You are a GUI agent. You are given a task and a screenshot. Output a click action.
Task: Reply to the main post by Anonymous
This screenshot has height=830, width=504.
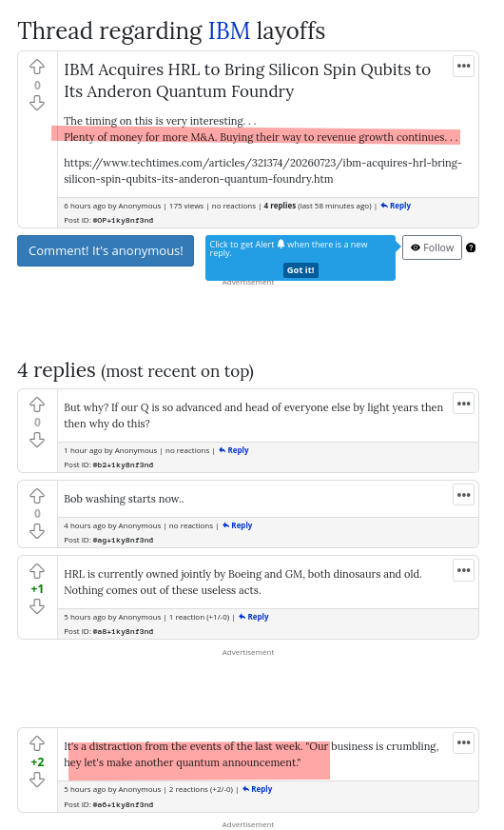point(396,206)
